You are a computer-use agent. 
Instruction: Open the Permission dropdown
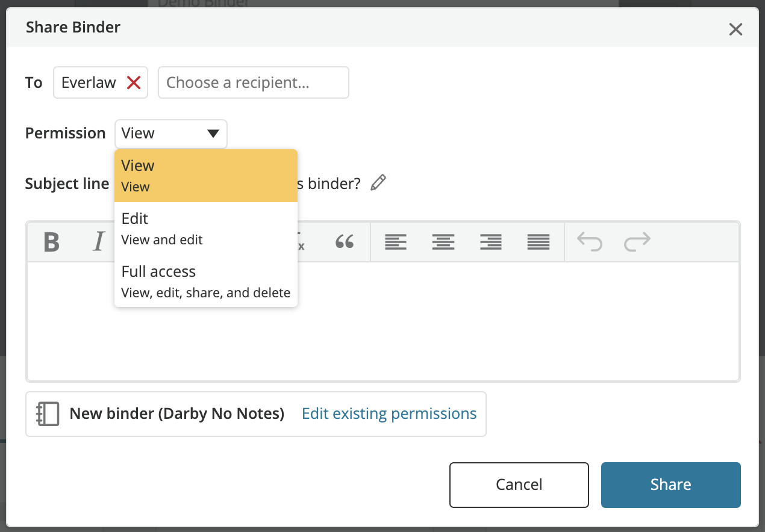170,134
